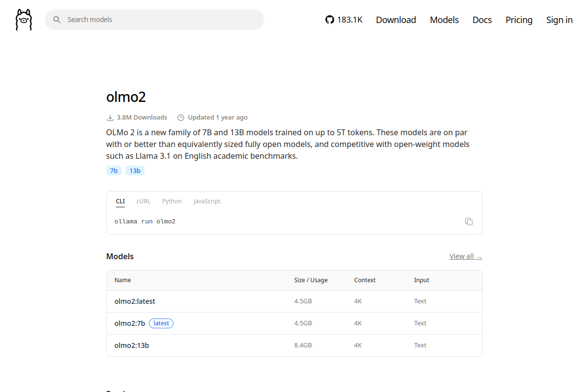Click the Name column header
This screenshot has width=588, height=392.
[x=122, y=280]
